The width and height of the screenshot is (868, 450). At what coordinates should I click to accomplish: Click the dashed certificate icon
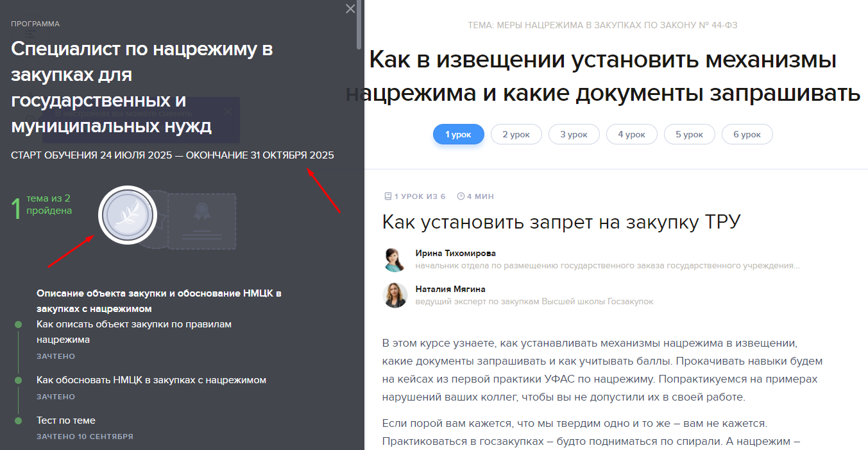point(201,221)
